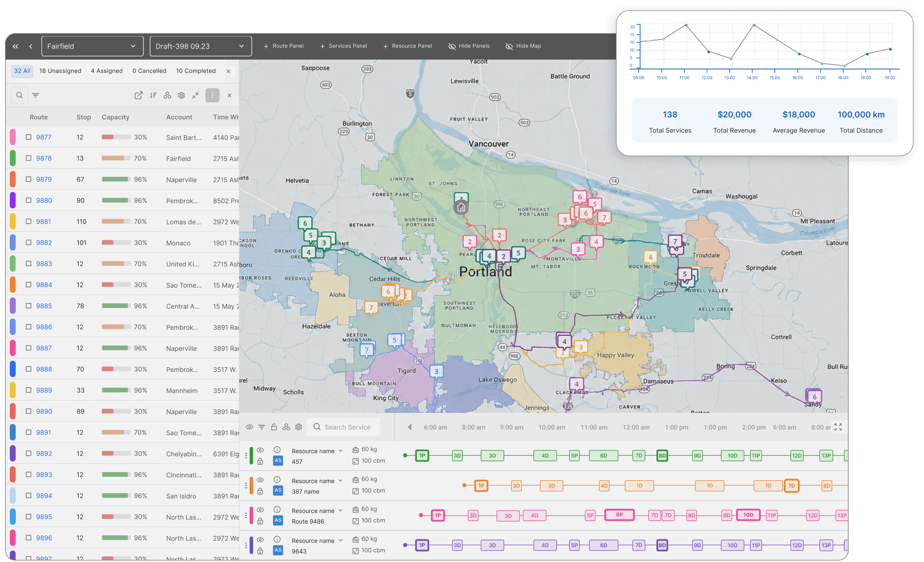Expand the Resource name dropdown for 9643

click(x=340, y=540)
